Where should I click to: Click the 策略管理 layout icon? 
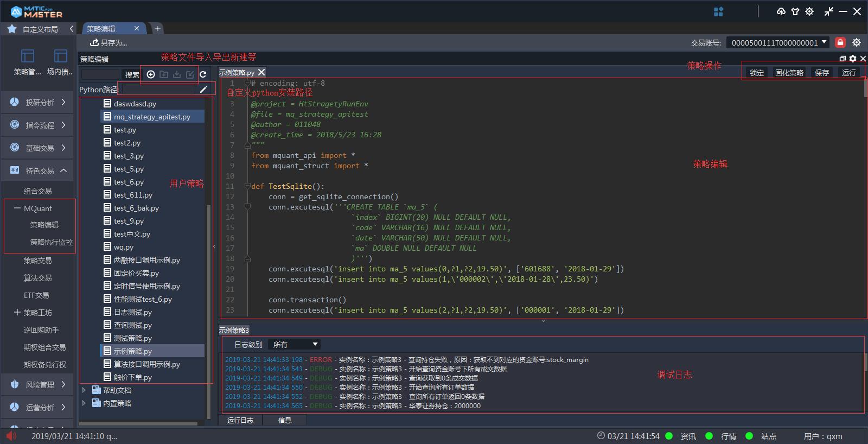pos(27,56)
